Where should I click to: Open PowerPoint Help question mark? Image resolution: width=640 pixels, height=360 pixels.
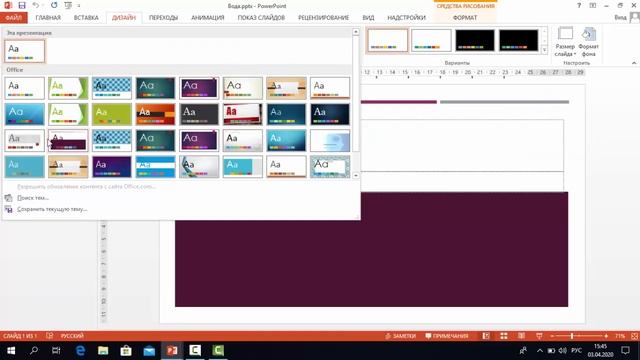pyautogui.click(x=579, y=5)
